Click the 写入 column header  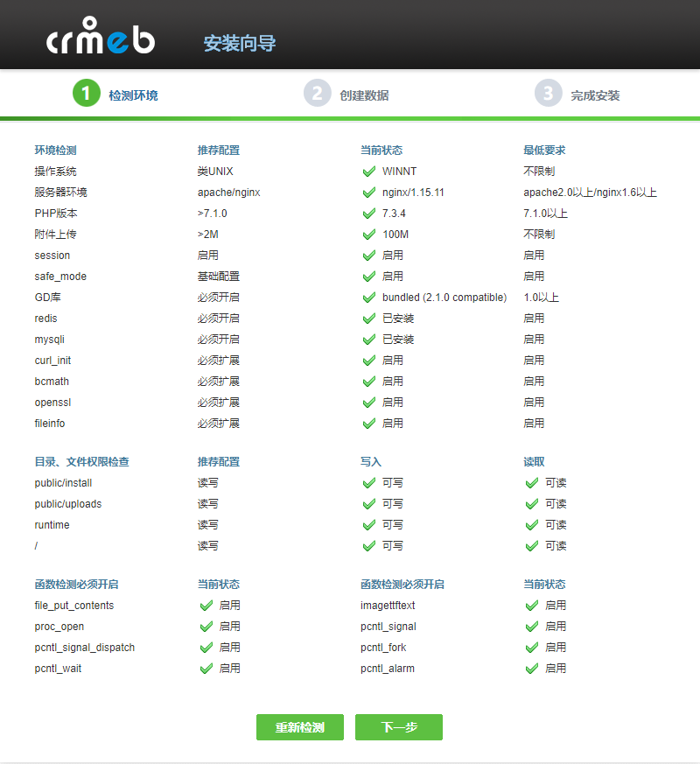click(x=371, y=461)
